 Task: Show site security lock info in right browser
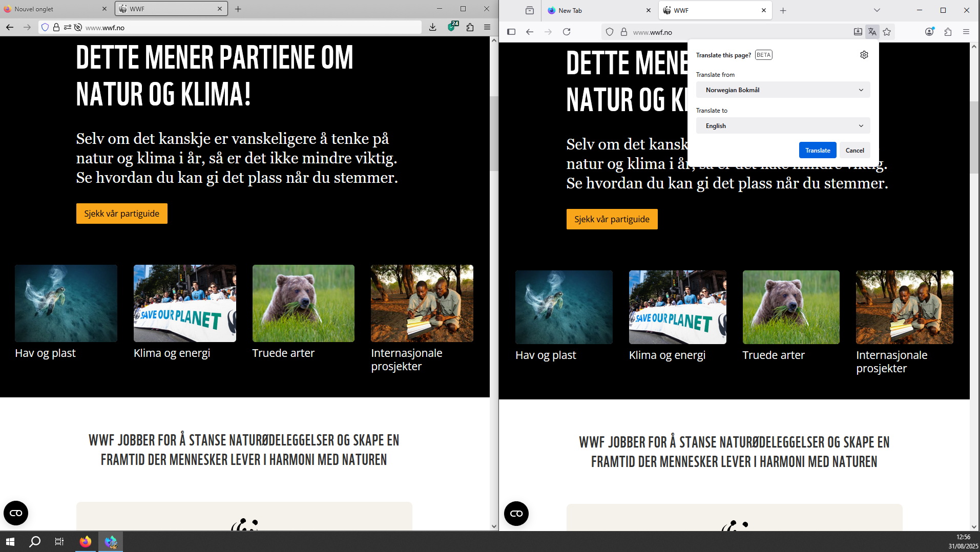[x=624, y=32]
